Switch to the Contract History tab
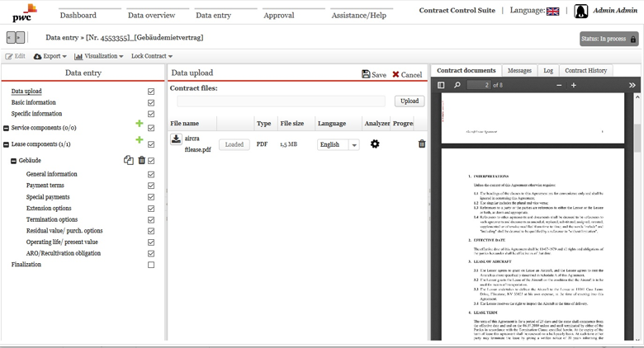The height and width of the screenshot is (348, 644). (x=585, y=71)
